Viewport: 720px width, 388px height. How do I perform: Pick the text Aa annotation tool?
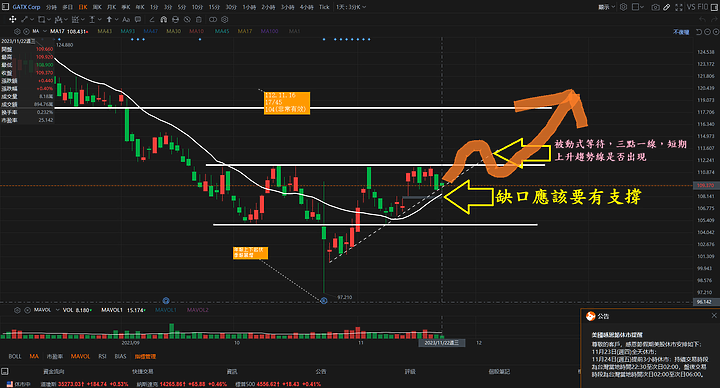pyautogui.click(x=126, y=19)
